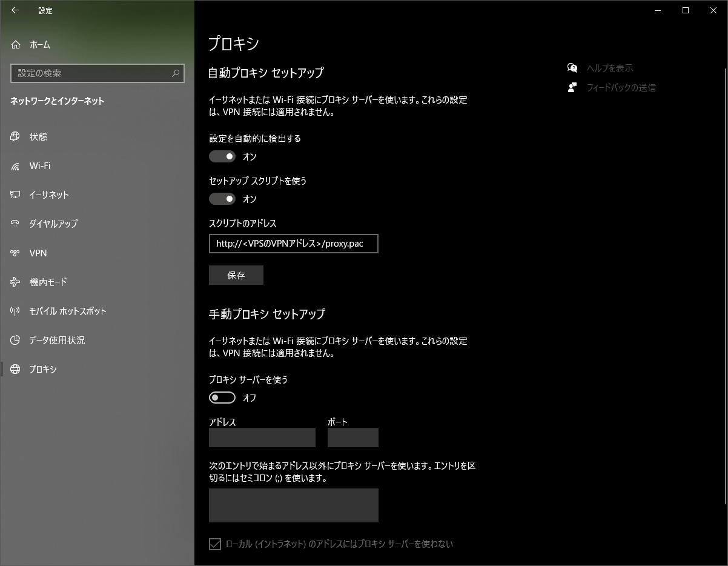Click the 保存 save button

point(236,275)
